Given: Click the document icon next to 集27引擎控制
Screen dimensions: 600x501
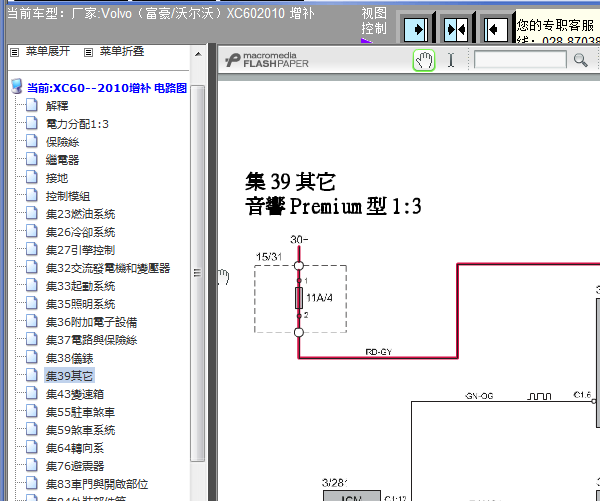Looking at the screenshot, I should (x=32, y=249).
